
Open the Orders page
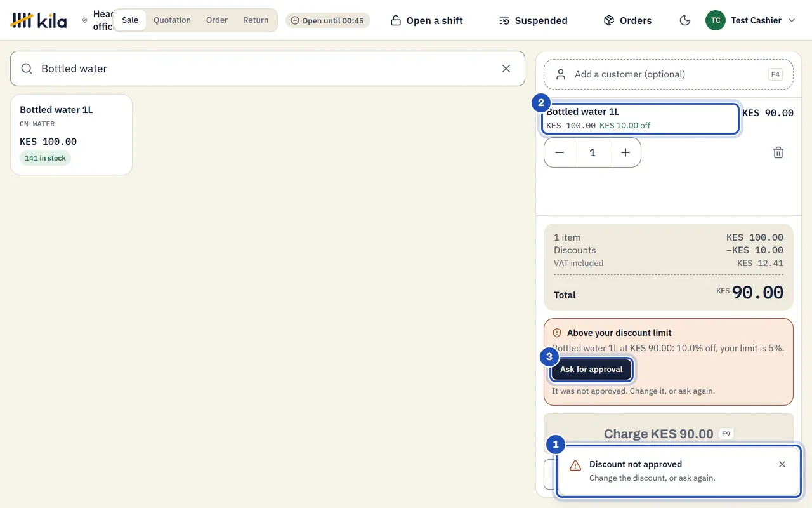coord(627,20)
